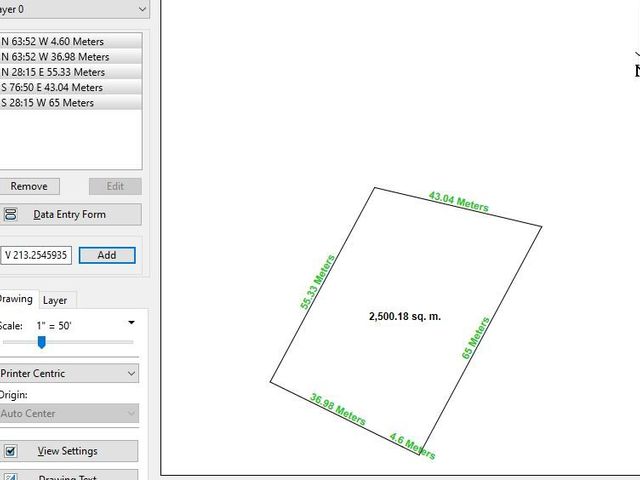
Task: Click the 4.6 Meters line label
Action: click(412, 446)
